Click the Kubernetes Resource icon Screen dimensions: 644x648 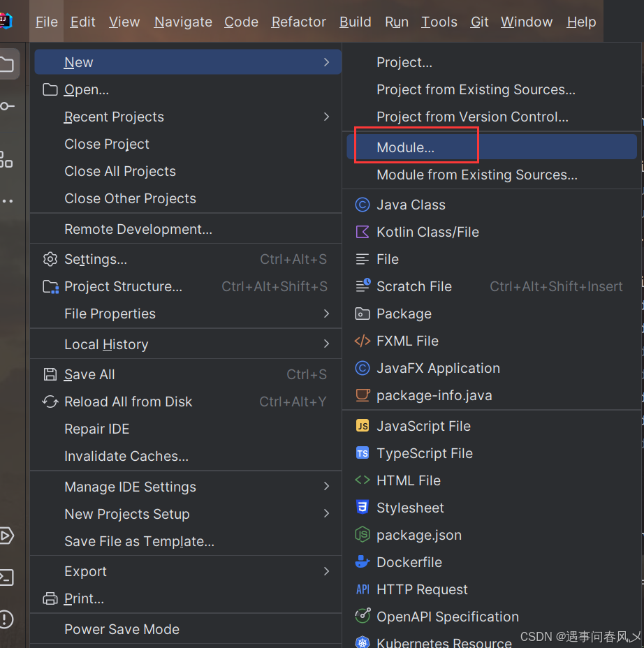(363, 642)
